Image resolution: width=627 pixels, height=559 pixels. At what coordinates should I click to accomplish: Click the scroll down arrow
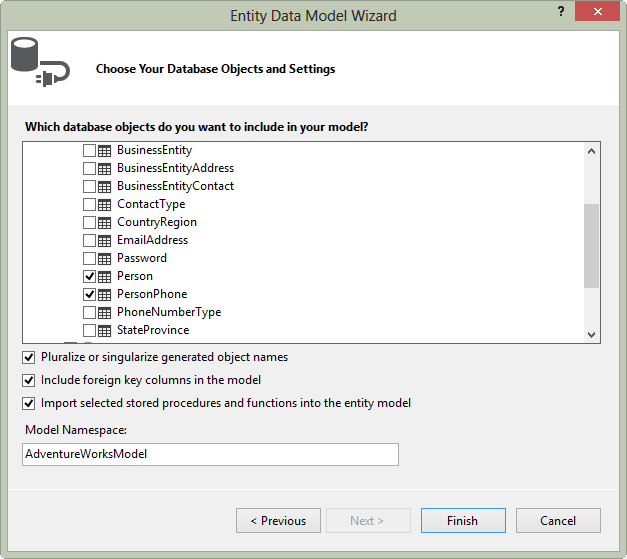(x=591, y=335)
